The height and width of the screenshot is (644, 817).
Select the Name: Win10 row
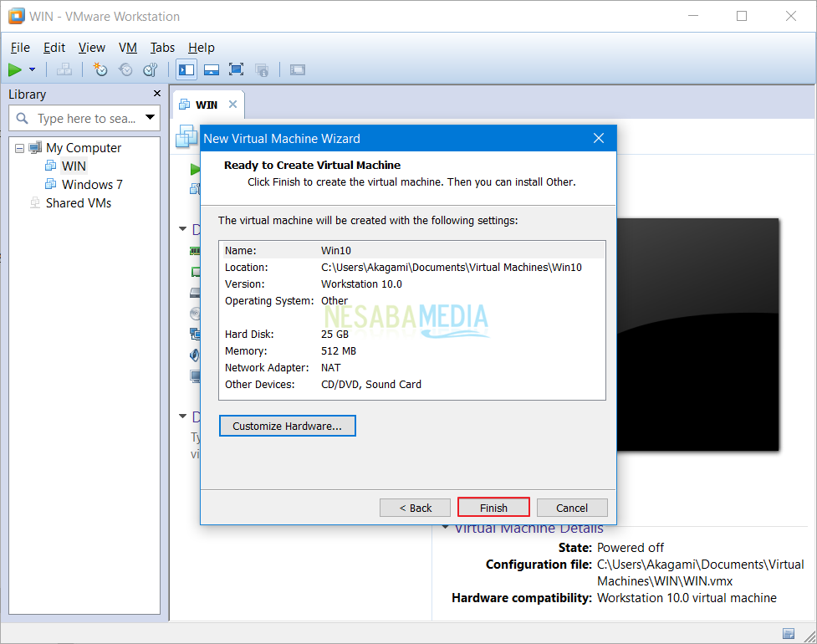pyautogui.click(x=414, y=251)
